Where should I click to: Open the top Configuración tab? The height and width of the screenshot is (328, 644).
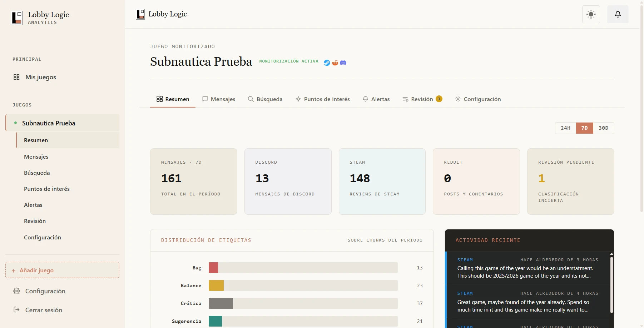[478, 99]
